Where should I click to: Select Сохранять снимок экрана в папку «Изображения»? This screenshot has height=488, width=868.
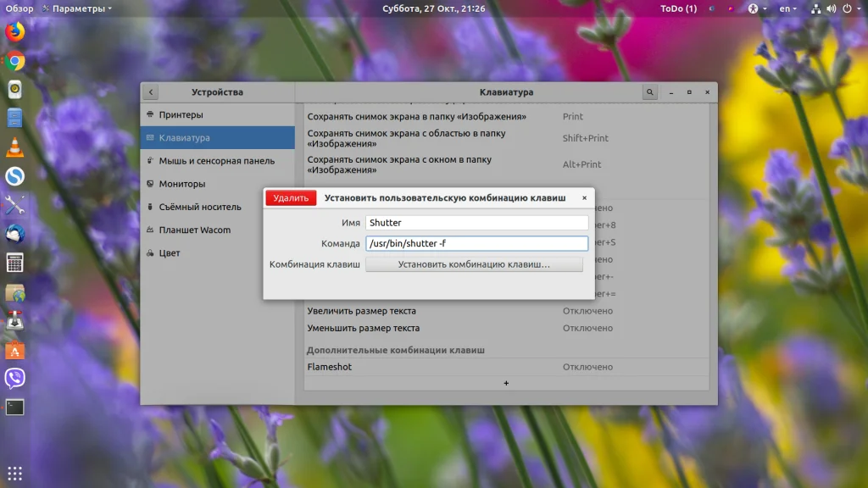pyautogui.click(x=506, y=116)
